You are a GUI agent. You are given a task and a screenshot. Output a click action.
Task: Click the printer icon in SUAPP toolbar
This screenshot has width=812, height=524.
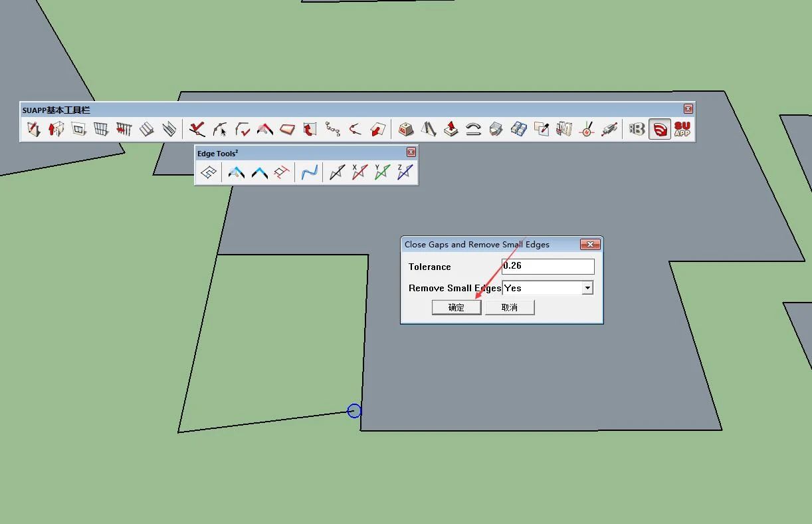click(x=496, y=129)
